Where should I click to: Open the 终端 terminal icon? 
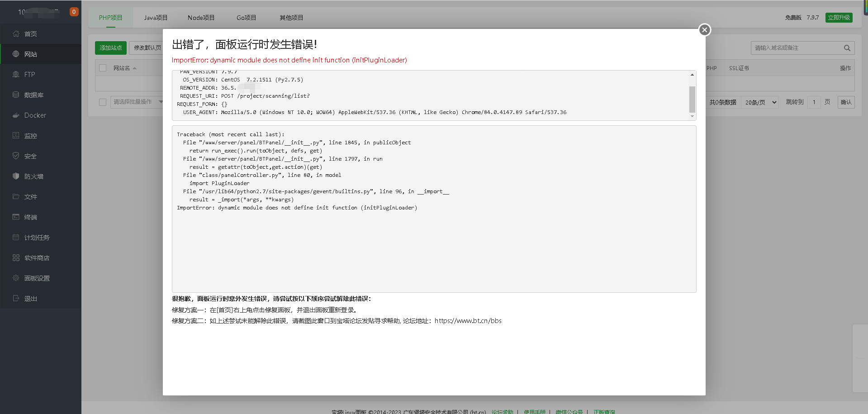(x=16, y=217)
